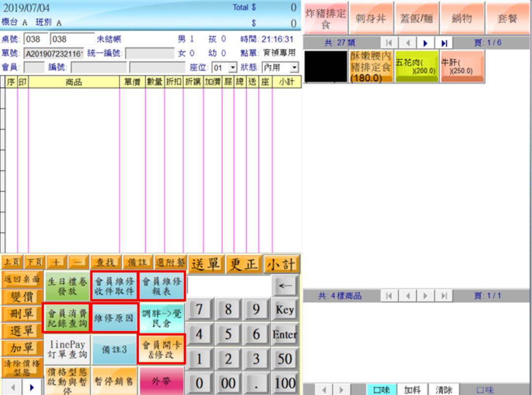
Task: Click the minus quantity button
Action: tap(78, 263)
